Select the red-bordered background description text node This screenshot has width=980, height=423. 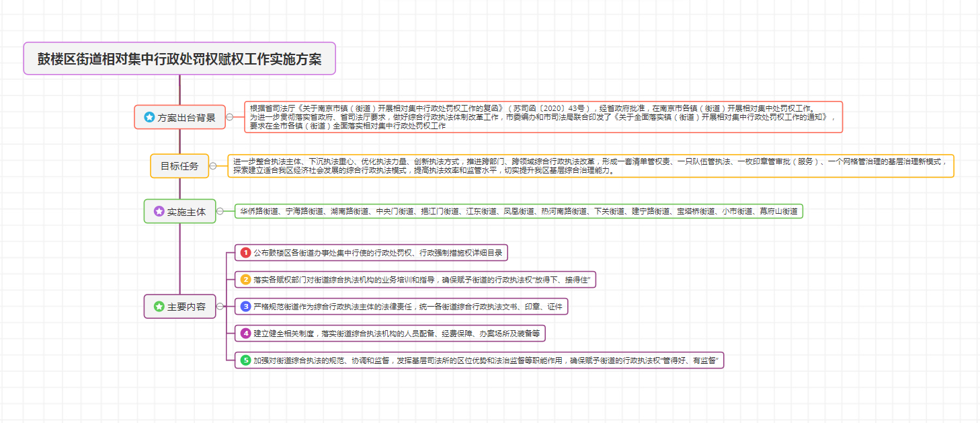click(x=543, y=117)
